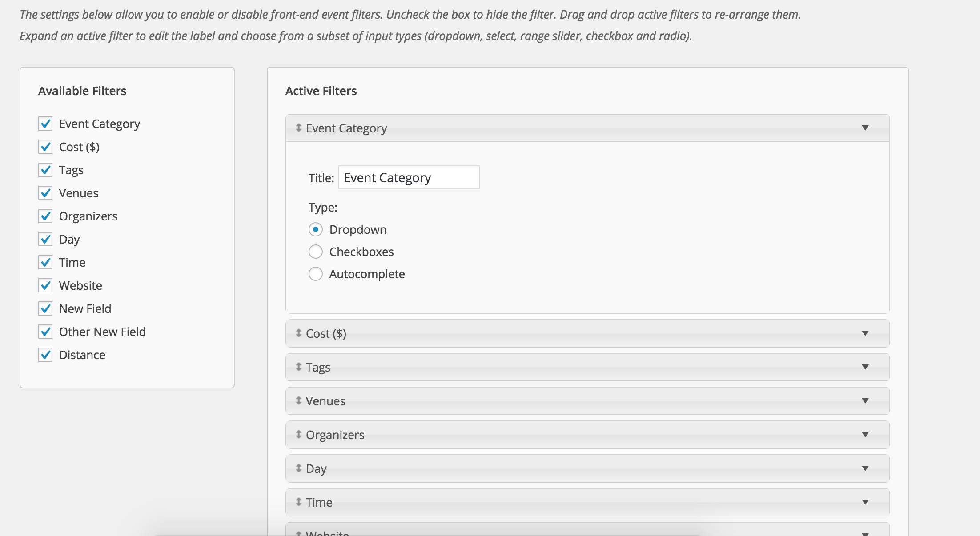Click the sort handle icon on Time filter
Screen dimensions: 980x536
299,502
